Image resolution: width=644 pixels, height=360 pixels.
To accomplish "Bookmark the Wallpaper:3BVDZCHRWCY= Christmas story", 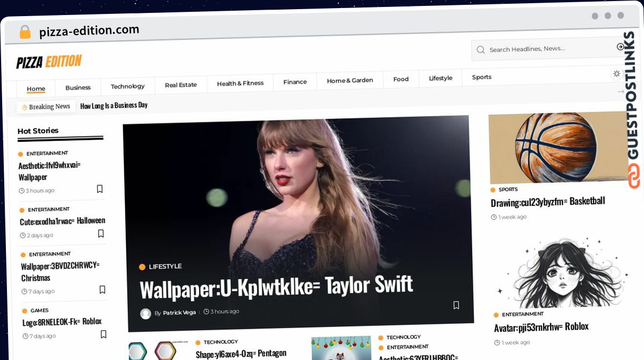I will [x=103, y=290].
